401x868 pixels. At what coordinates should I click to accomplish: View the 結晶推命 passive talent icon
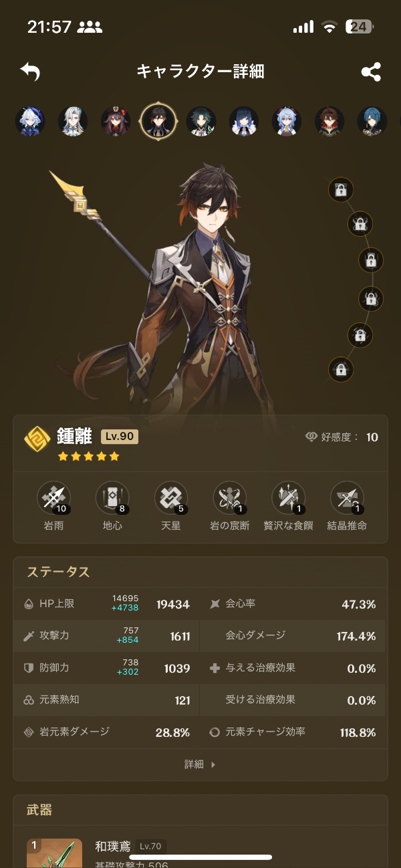pyautogui.click(x=348, y=499)
